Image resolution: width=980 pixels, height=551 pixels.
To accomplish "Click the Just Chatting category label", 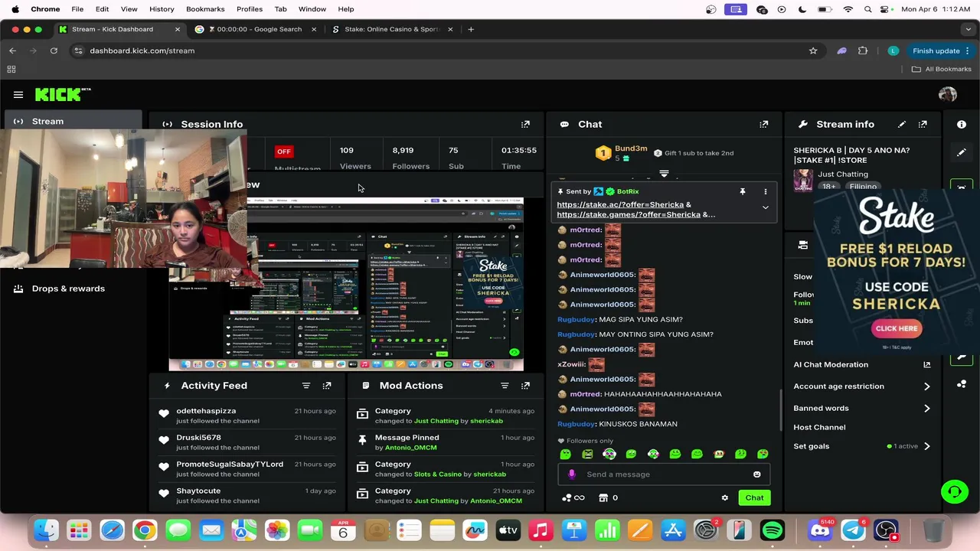I will (x=842, y=174).
